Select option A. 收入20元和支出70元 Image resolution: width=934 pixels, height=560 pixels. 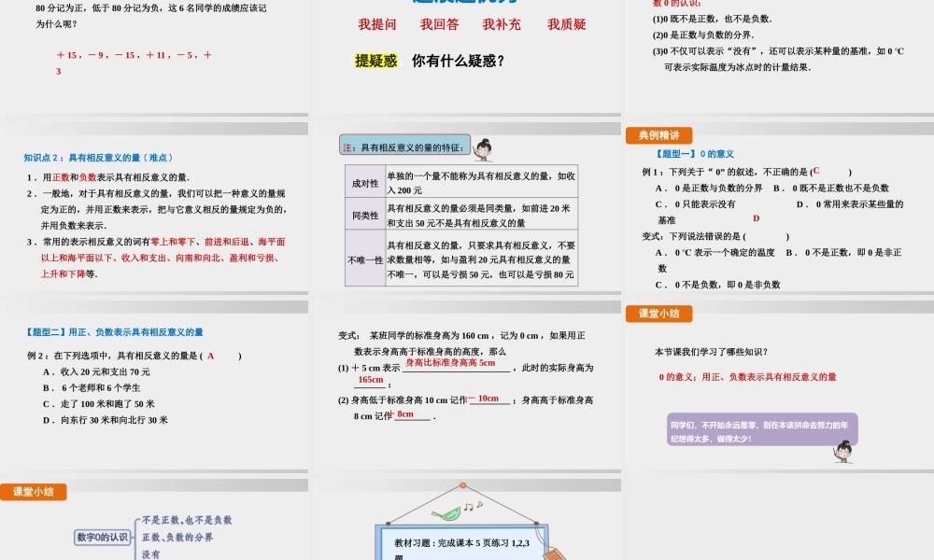point(96,372)
